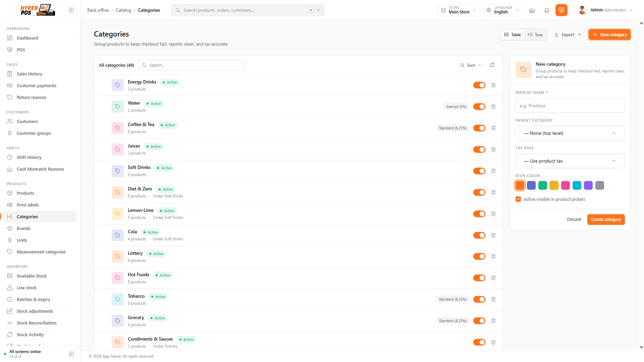Click the Display Name input field
The height and width of the screenshot is (362, 644).
570,106
